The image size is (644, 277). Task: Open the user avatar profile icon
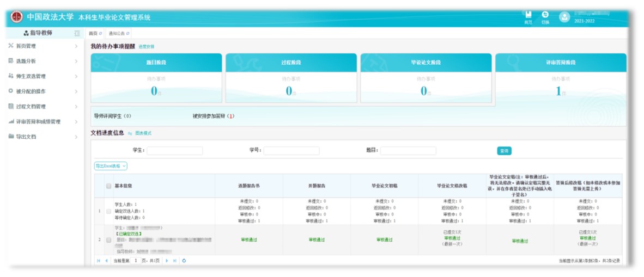564,17
